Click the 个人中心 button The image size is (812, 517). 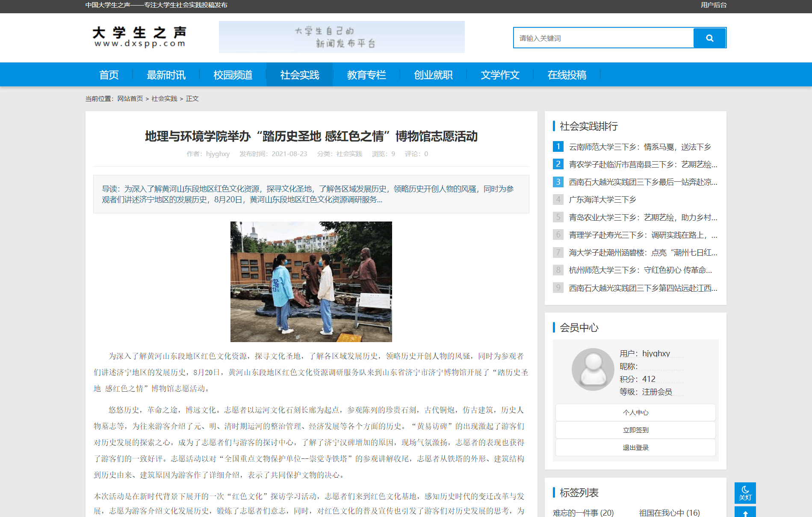tap(635, 412)
